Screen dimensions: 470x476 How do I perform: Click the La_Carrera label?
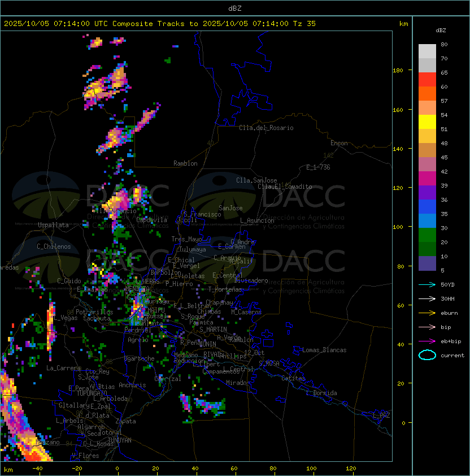pos(63,368)
